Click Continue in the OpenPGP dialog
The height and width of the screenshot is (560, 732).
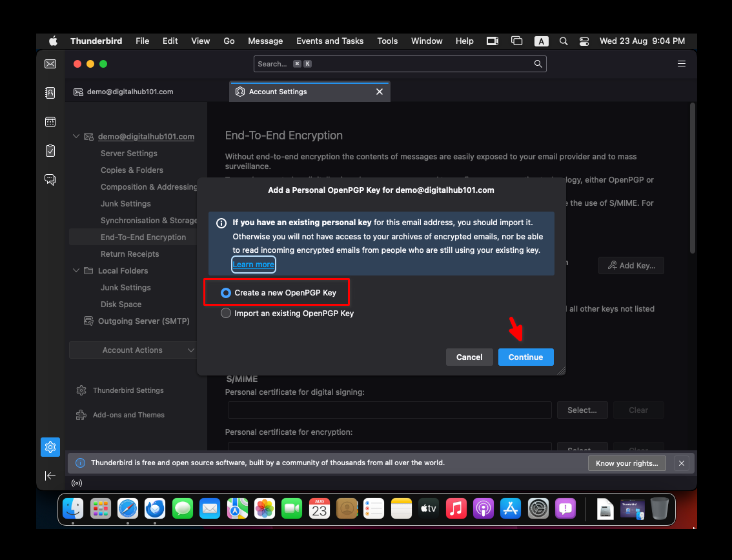tap(525, 357)
